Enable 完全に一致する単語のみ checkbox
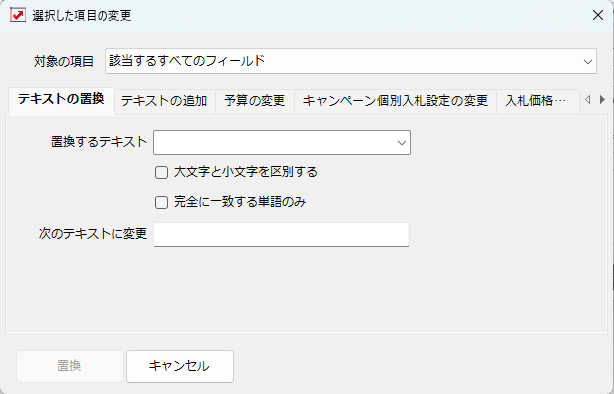 [161, 202]
